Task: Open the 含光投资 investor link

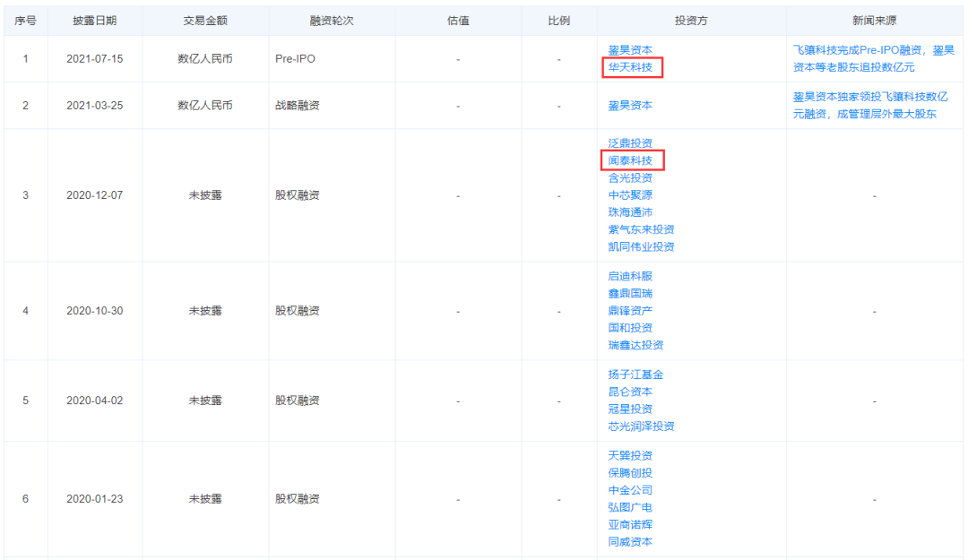Action: point(630,177)
